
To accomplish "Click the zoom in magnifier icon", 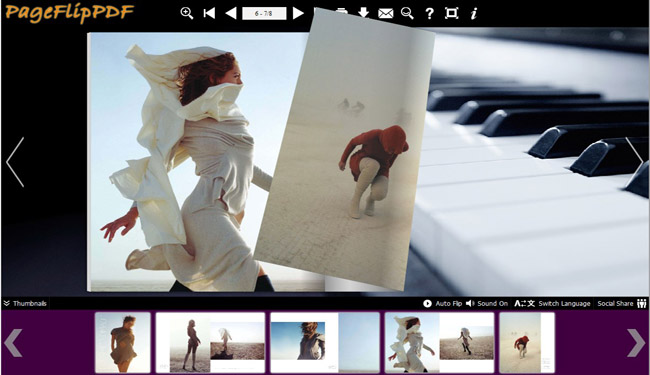I will [x=187, y=13].
